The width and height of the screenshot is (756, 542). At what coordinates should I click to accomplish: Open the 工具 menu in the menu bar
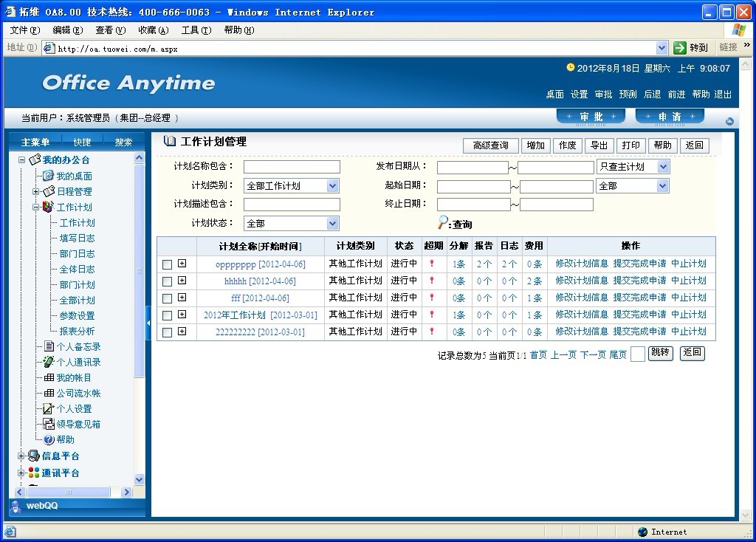pos(196,30)
